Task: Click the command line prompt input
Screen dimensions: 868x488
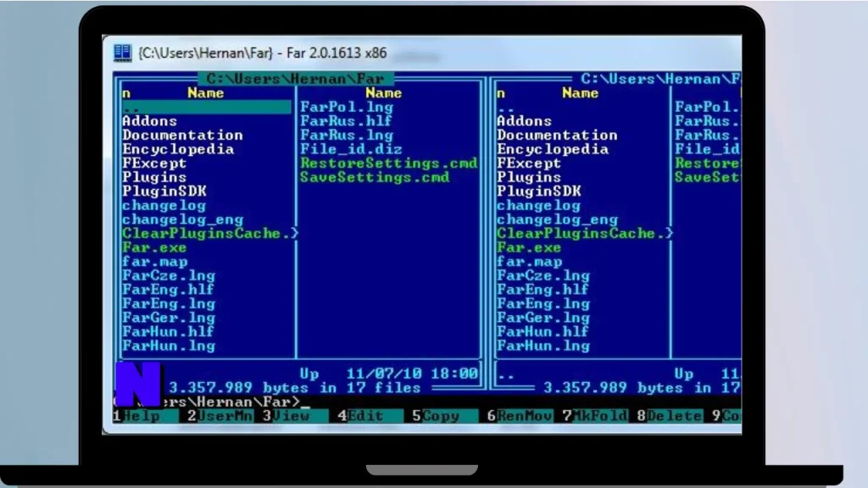Action: (426, 402)
